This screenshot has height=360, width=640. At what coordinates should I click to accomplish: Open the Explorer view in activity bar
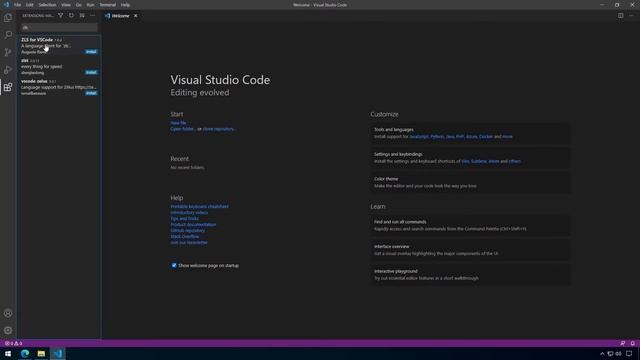(x=8, y=18)
